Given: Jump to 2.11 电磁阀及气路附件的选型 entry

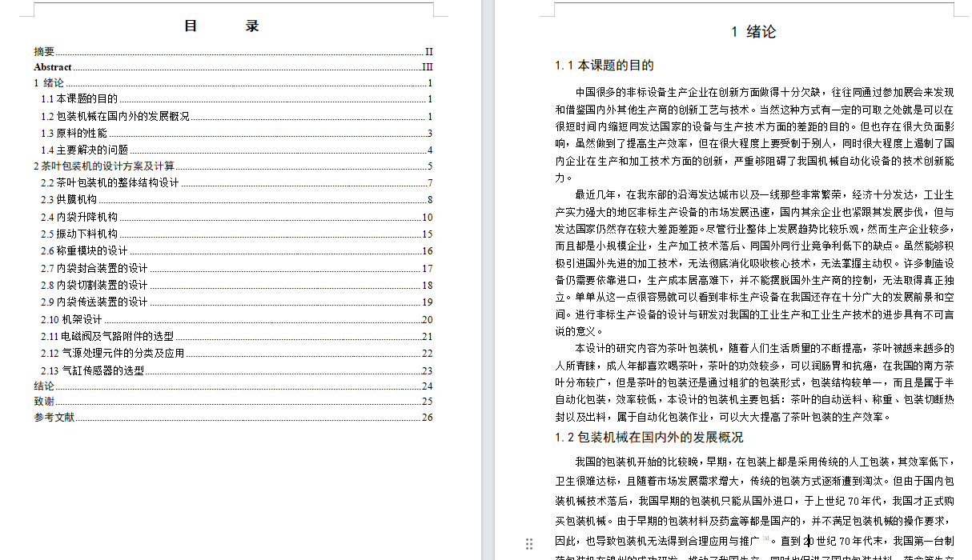Looking at the screenshot, I should coord(237,336).
